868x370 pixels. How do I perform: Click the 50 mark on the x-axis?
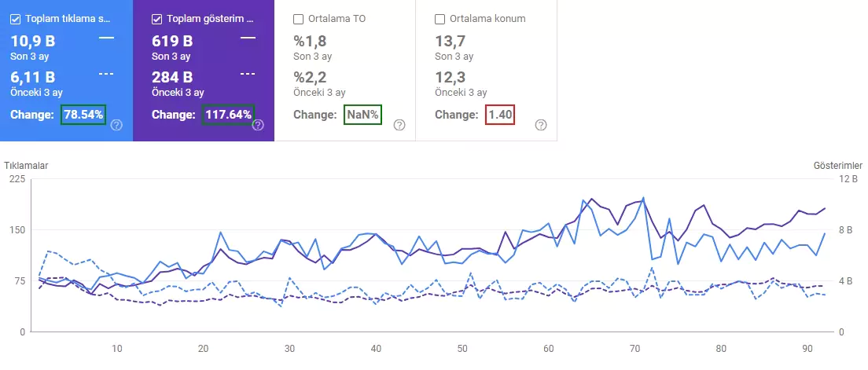462,349
